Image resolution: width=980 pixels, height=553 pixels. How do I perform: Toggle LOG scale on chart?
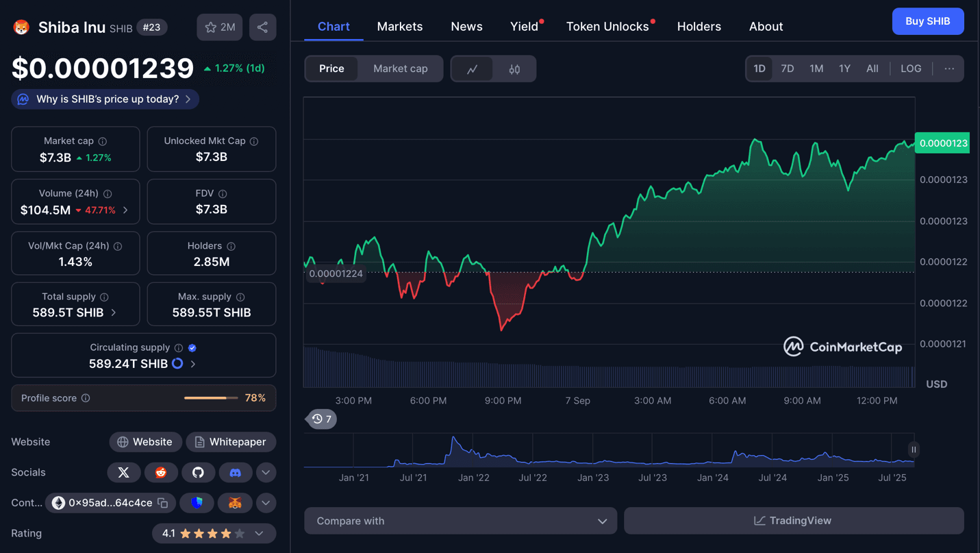tap(911, 69)
